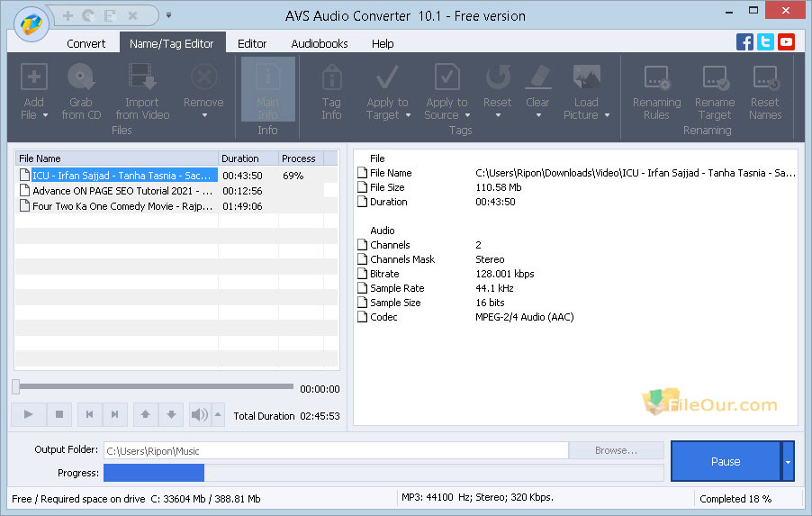
Task: Click the Output Folder path field
Action: (x=336, y=451)
